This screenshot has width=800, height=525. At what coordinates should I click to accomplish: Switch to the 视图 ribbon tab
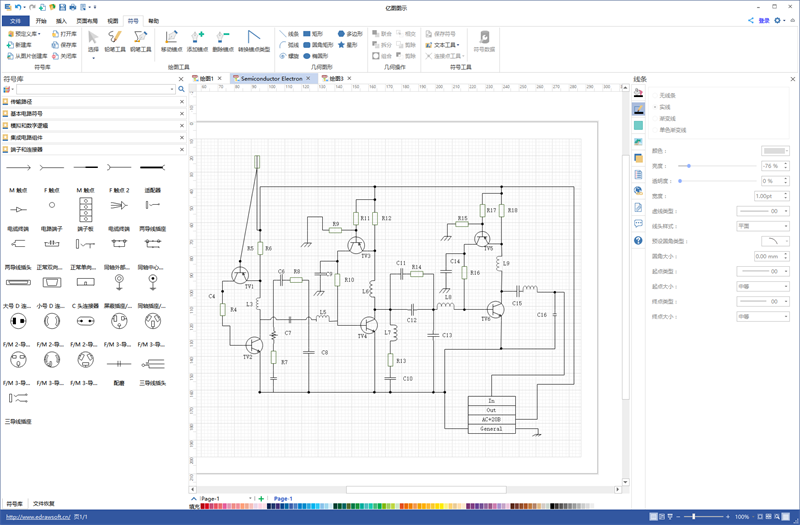pos(113,21)
